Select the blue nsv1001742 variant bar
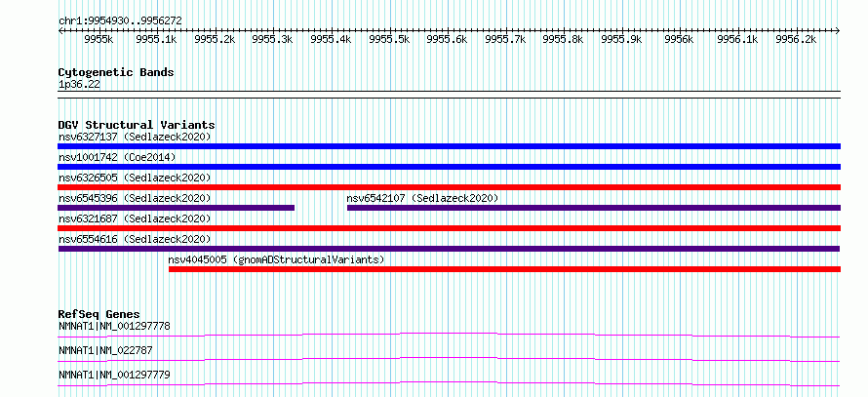 [449, 167]
